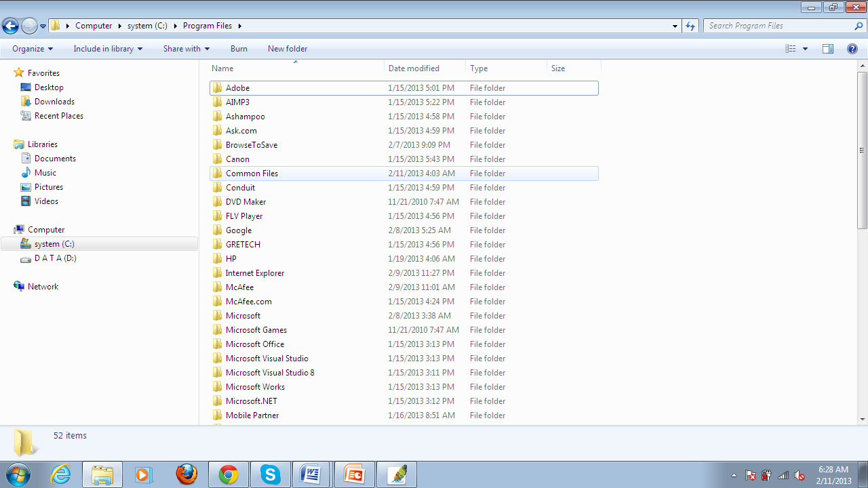
Task: Launch Firefox from the taskbar
Action: (186, 474)
